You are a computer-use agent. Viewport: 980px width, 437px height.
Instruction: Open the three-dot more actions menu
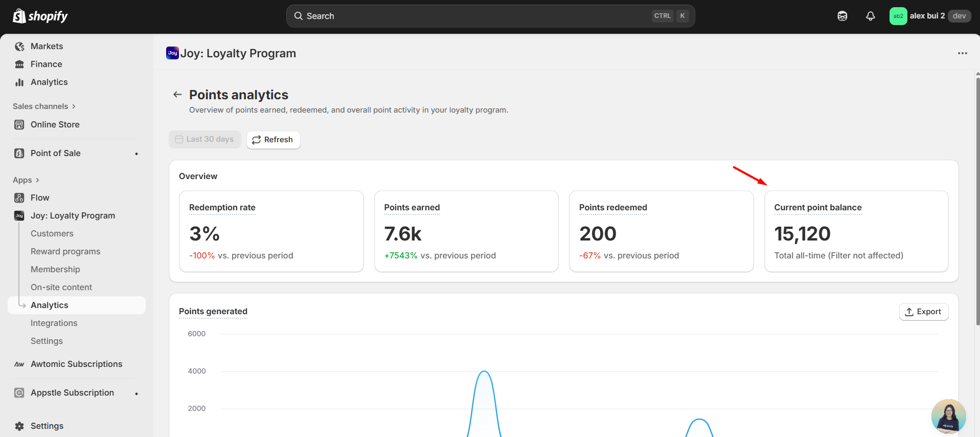coord(962,53)
